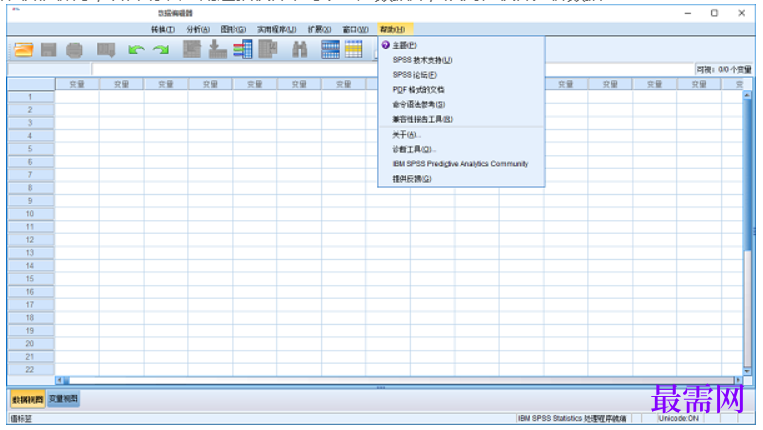Open the 窗口(W) menu

(355, 29)
